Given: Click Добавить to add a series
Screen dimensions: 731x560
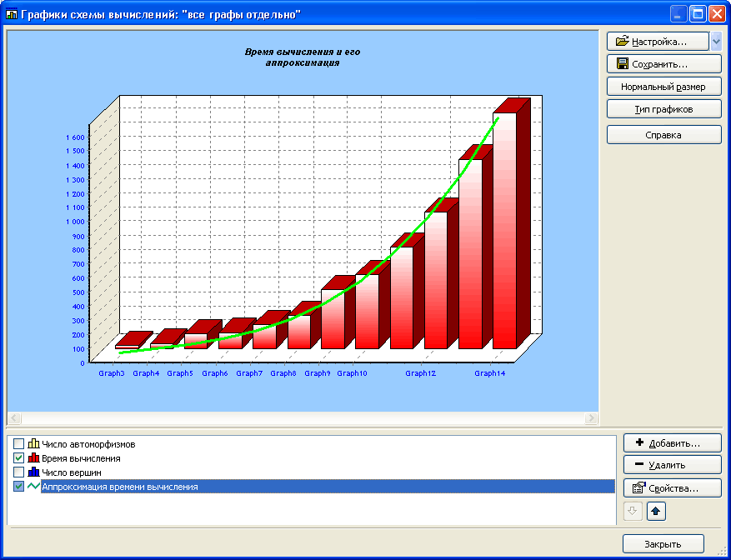Looking at the screenshot, I should (x=673, y=442).
